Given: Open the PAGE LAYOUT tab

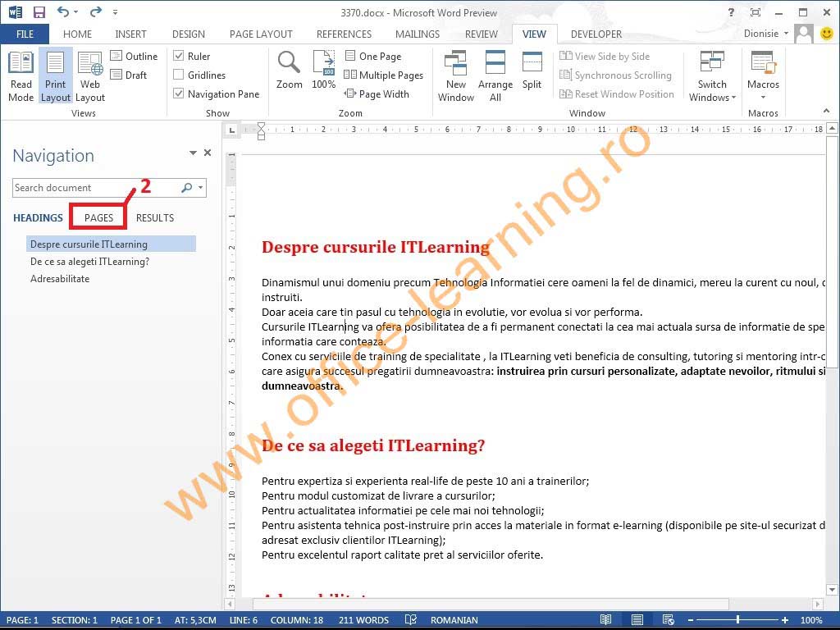Looking at the screenshot, I should tap(261, 34).
